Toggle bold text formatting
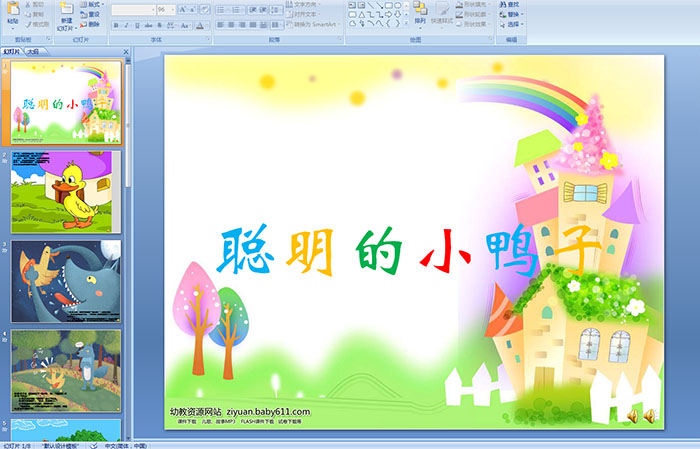Image resolution: width=700 pixels, height=449 pixels. (114, 24)
